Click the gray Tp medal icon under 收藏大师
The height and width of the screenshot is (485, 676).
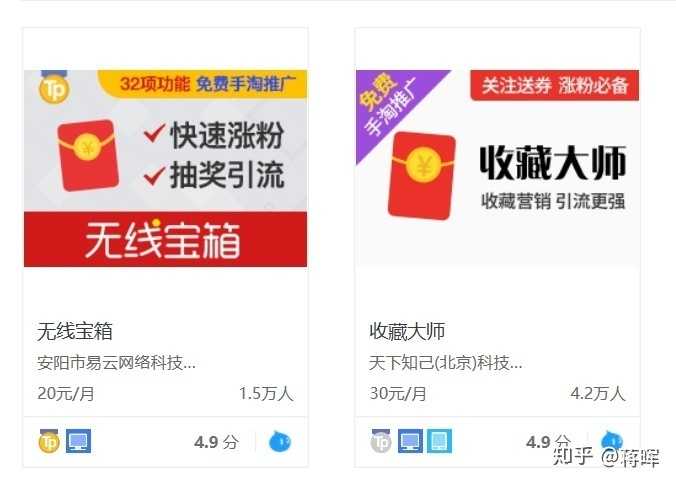(381, 441)
